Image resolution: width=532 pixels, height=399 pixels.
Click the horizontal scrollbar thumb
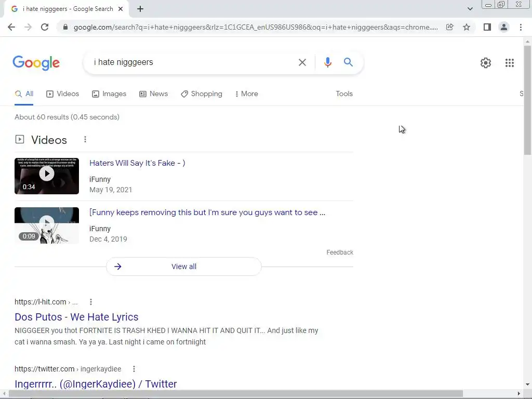(236, 394)
